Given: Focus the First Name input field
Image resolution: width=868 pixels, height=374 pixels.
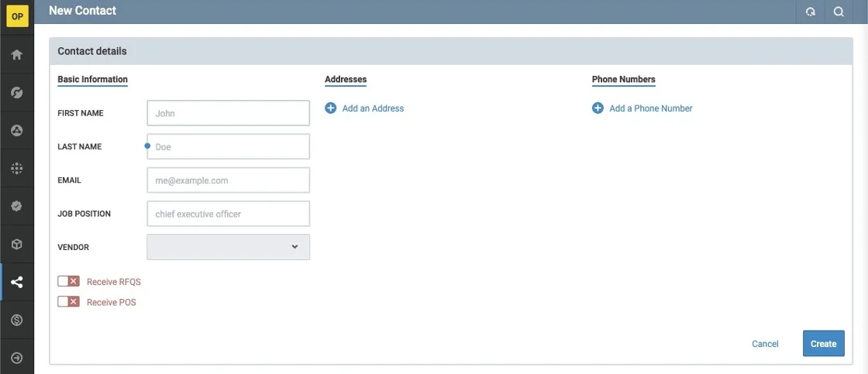Looking at the screenshot, I should point(228,113).
